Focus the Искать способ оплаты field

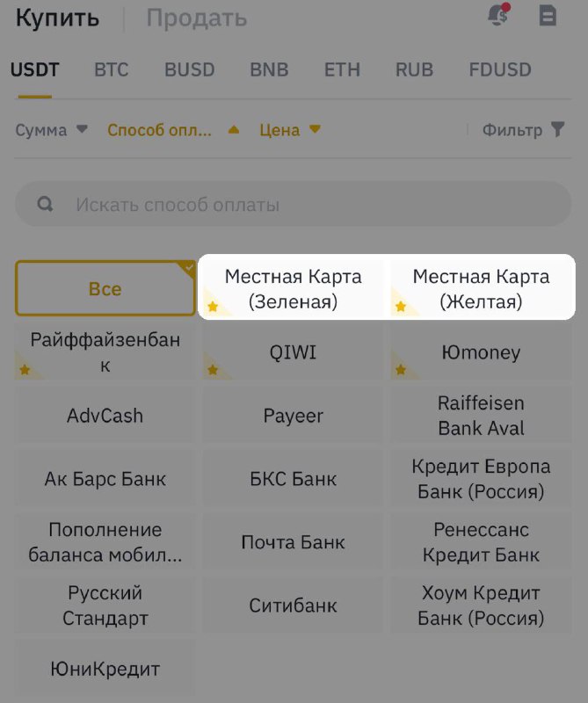pyautogui.click(x=294, y=204)
